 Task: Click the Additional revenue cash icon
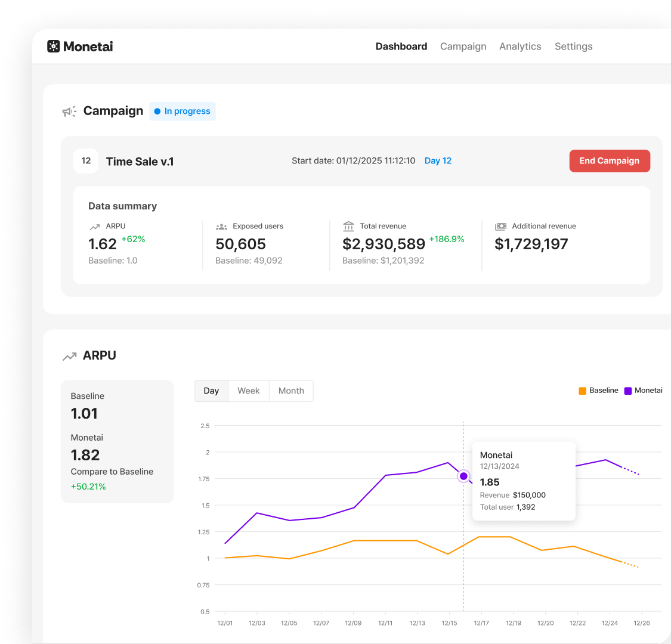point(500,226)
